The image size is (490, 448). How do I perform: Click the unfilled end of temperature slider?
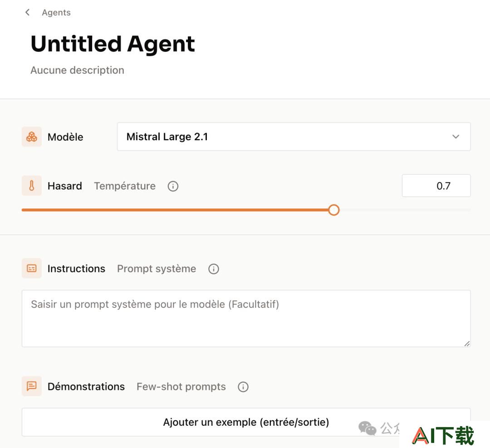pos(405,210)
